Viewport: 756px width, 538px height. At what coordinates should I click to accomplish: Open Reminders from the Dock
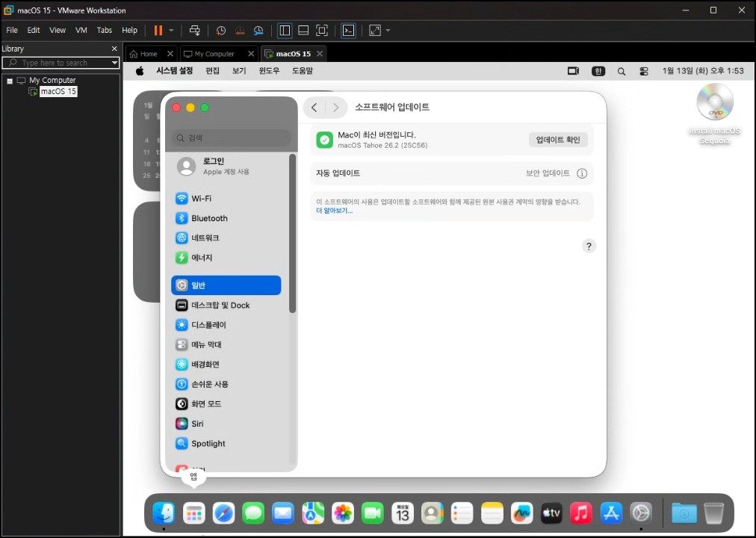[x=462, y=513]
